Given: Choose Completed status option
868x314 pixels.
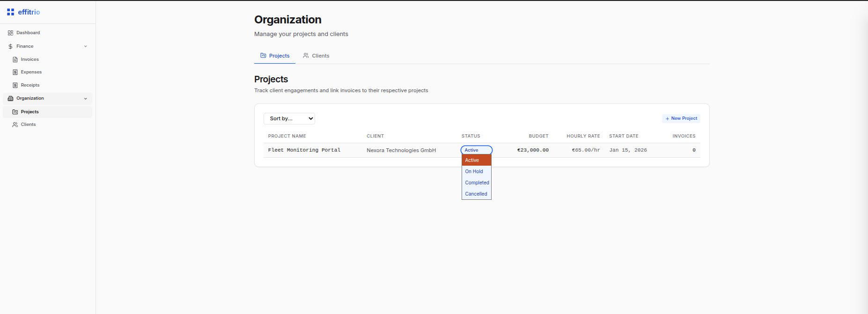Looking at the screenshot, I should [477, 183].
